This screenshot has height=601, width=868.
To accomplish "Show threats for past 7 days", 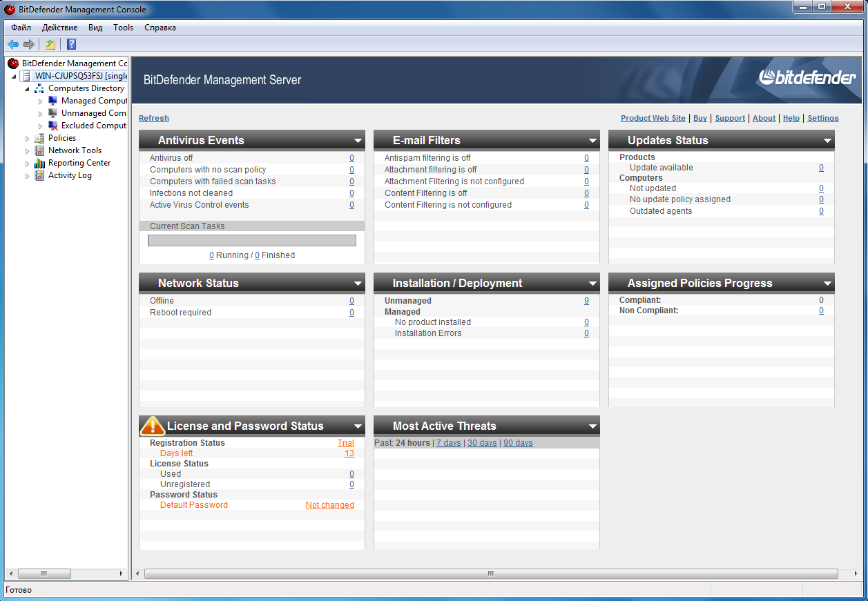I will 449,443.
